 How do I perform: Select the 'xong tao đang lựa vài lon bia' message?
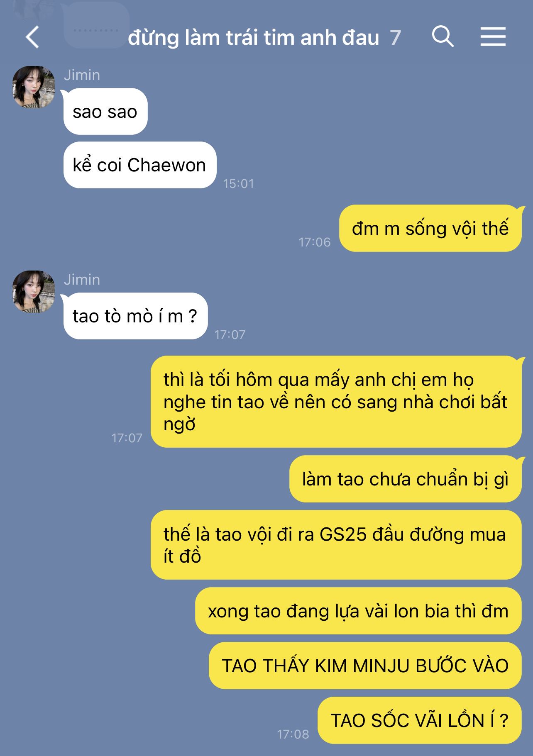click(358, 611)
